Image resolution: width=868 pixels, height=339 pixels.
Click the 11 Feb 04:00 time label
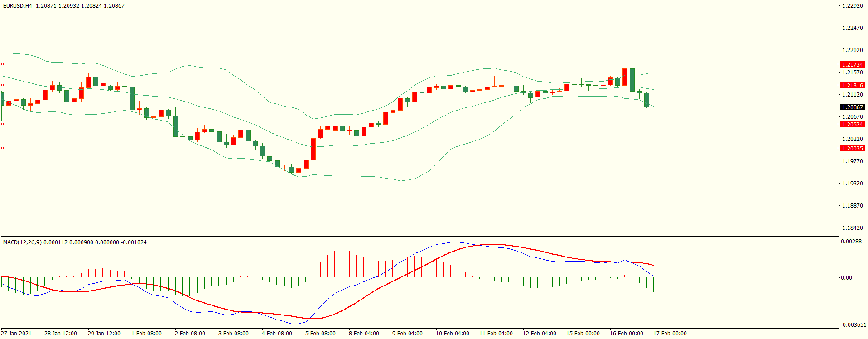point(496,334)
